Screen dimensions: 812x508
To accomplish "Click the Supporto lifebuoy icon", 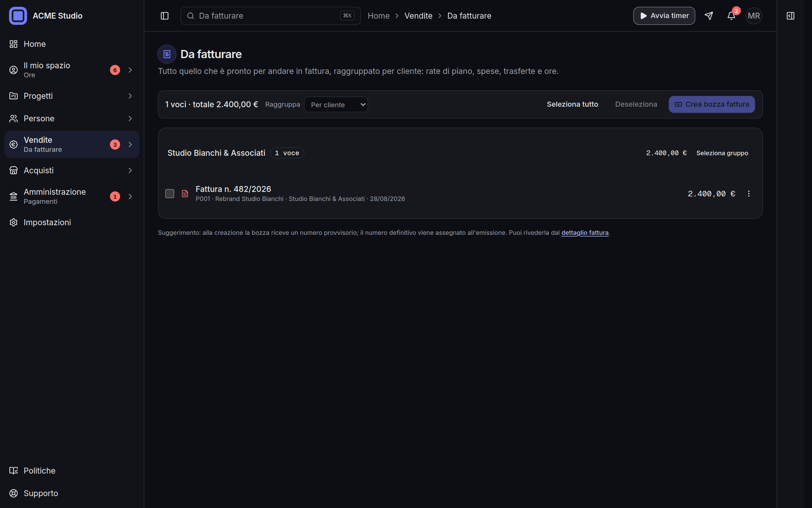I will point(14,493).
